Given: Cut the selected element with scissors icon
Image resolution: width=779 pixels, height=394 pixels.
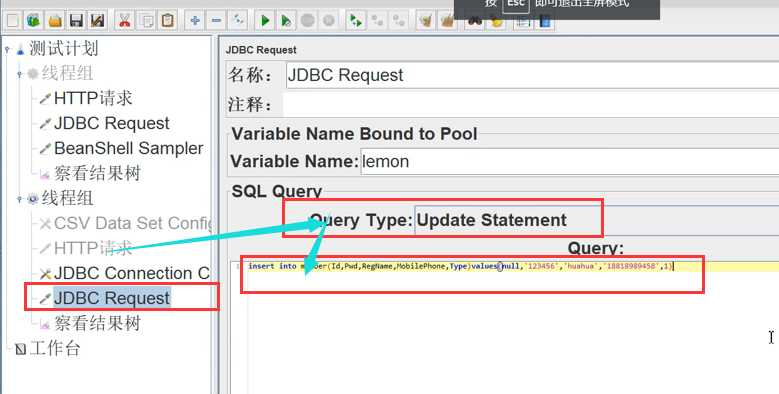Looking at the screenshot, I should tap(124, 20).
